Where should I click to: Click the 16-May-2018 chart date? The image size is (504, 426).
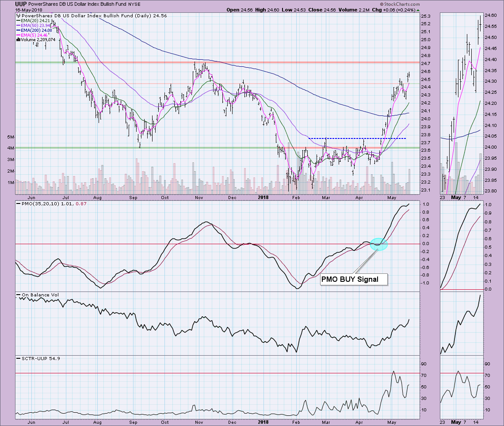pos(29,10)
